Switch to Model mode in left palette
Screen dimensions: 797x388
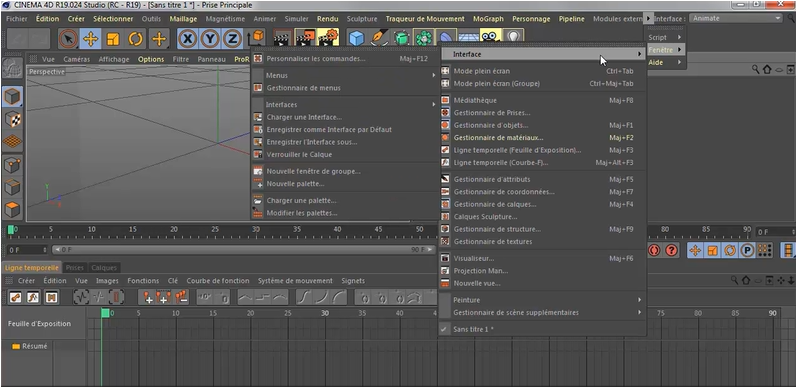coord(12,97)
